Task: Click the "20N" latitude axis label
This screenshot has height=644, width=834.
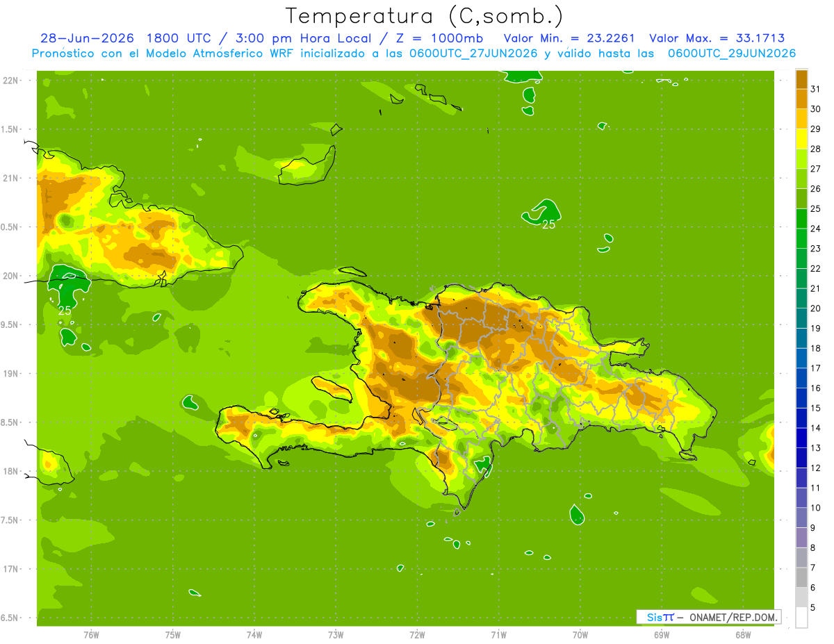Action: 10,276
